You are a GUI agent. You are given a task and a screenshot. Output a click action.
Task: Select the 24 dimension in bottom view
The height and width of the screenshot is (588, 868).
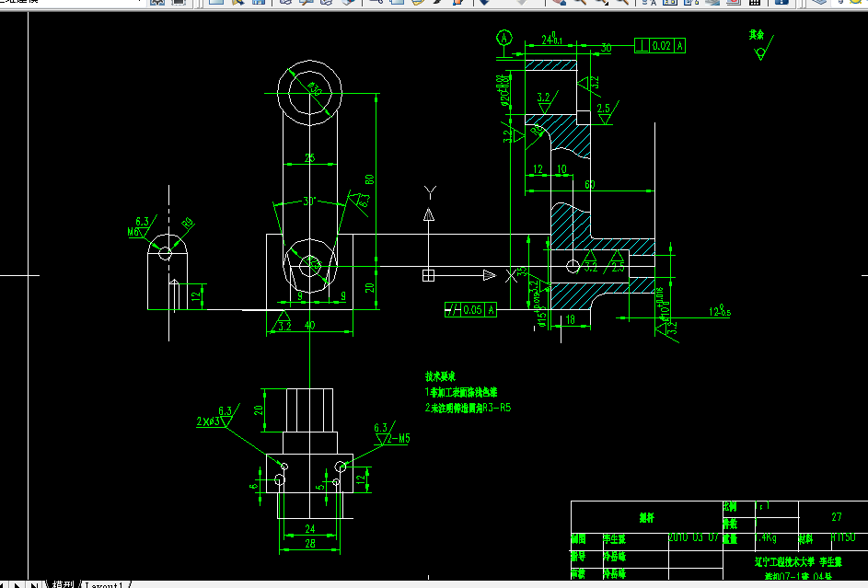point(310,529)
